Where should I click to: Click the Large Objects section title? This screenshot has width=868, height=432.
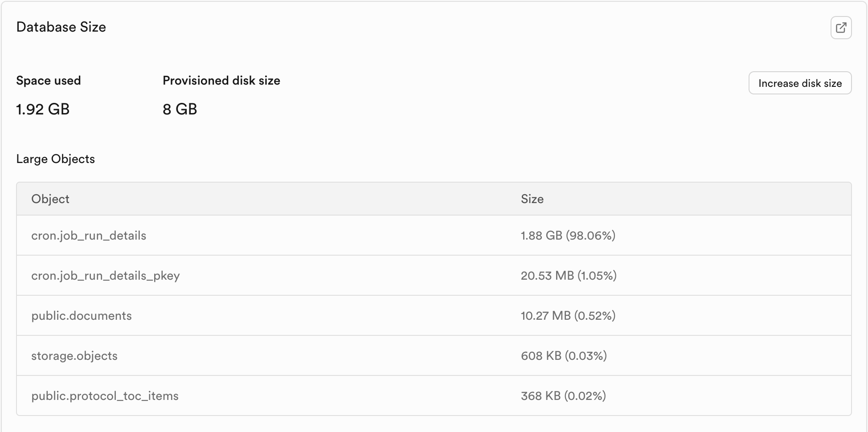pyautogui.click(x=55, y=159)
